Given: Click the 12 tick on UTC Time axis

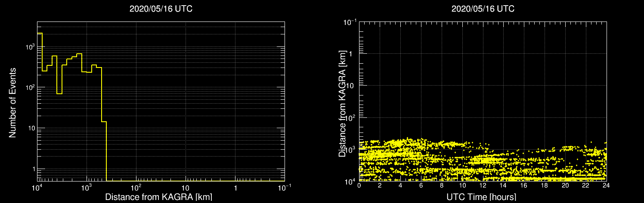Looking at the screenshot, I should pyautogui.click(x=483, y=185).
